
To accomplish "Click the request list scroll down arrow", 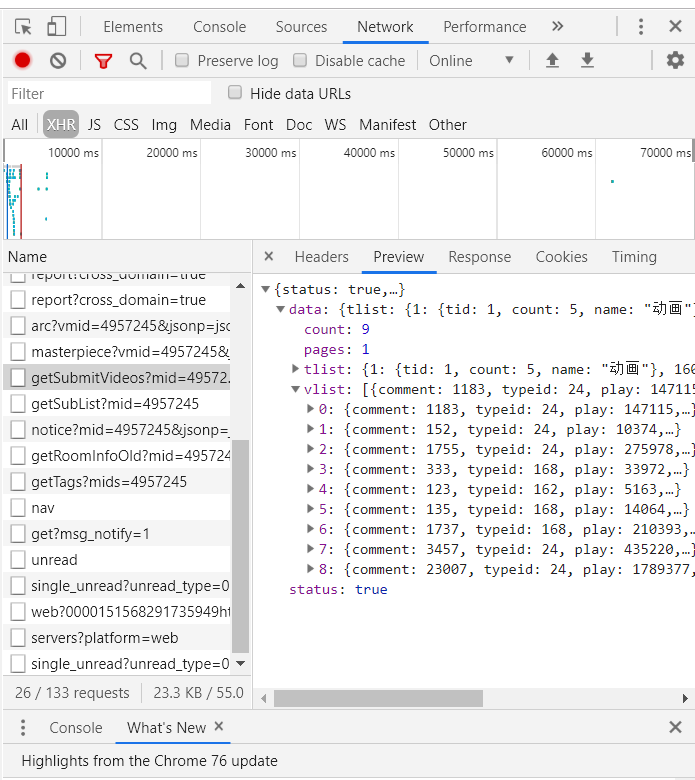I will coord(240,663).
